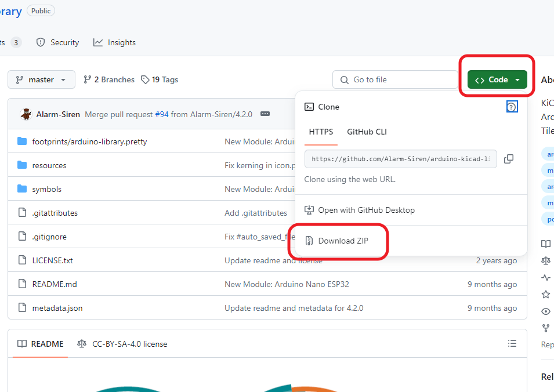Open the .gitattributes file
Viewport: 554px width, 392px height.
coord(55,213)
